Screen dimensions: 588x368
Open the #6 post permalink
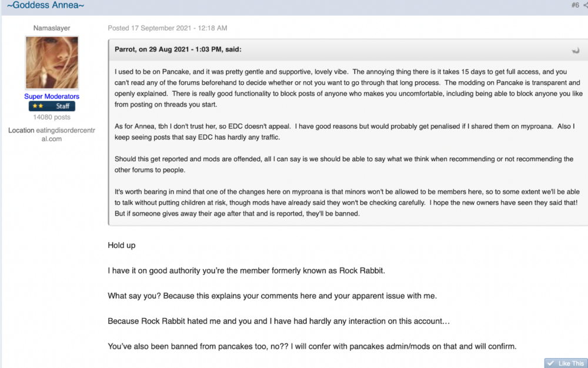click(575, 5)
